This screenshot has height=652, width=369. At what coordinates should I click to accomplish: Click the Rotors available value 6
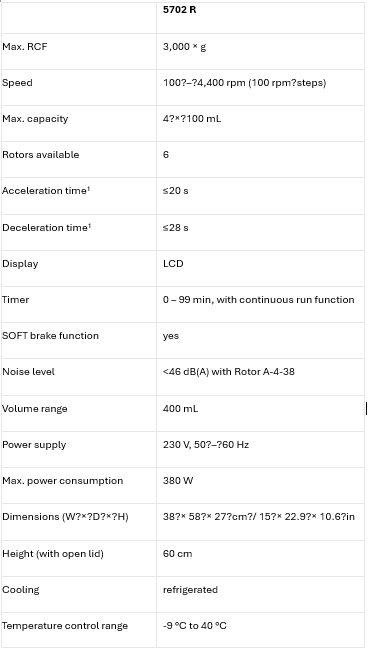[x=166, y=155]
